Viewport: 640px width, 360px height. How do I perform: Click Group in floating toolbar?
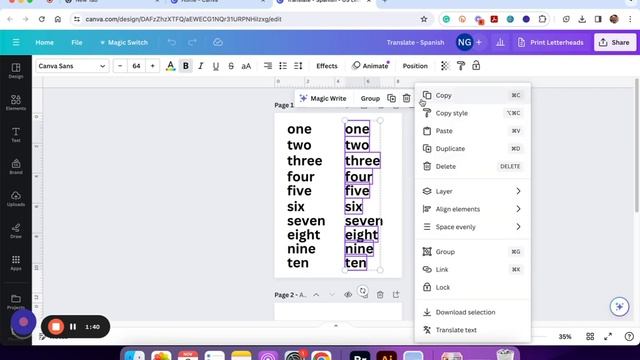tap(370, 98)
